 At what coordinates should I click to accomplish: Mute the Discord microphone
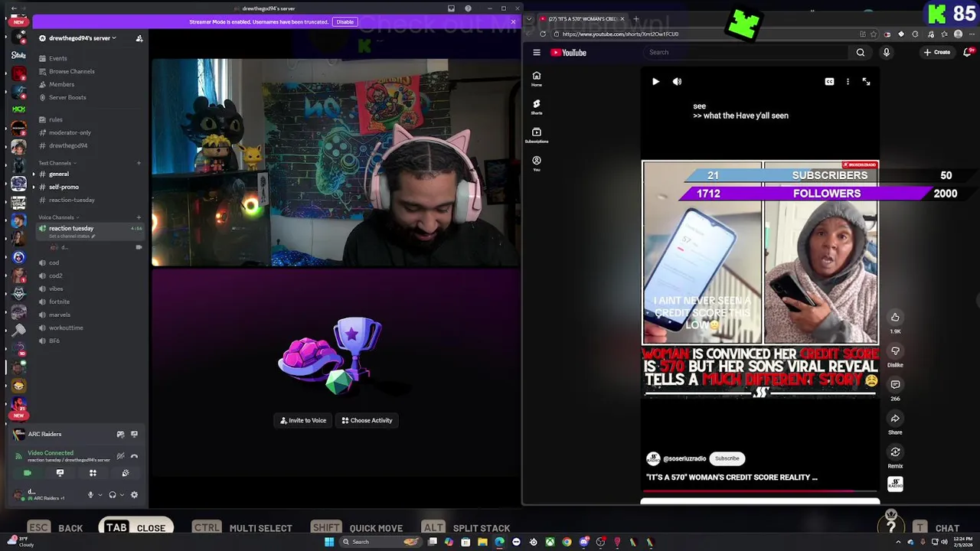(x=90, y=495)
